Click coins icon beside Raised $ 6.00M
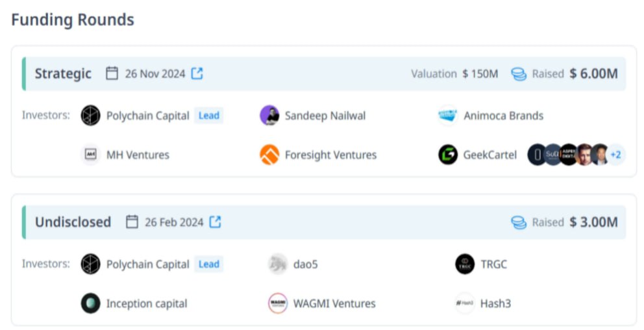644x330 pixels. tap(519, 74)
